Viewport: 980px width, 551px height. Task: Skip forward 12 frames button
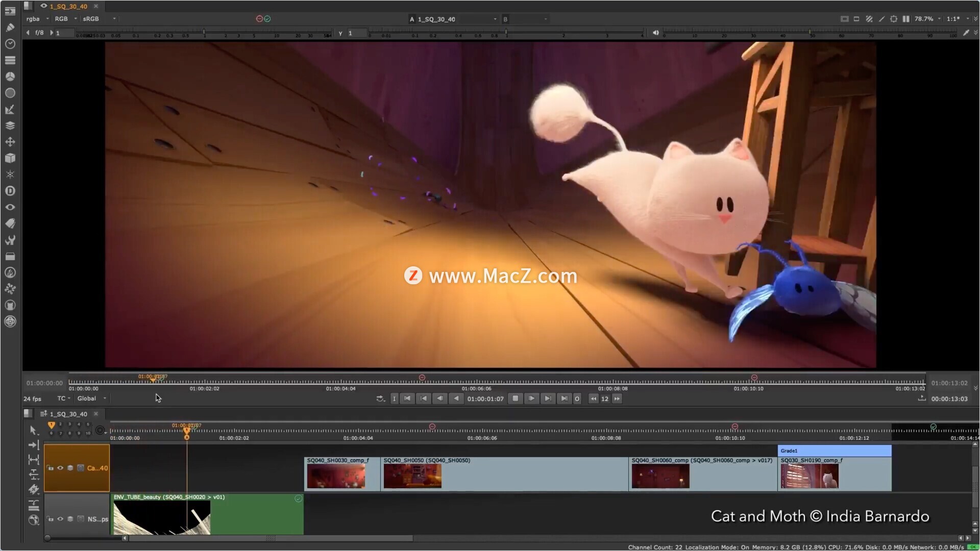(x=617, y=399)
